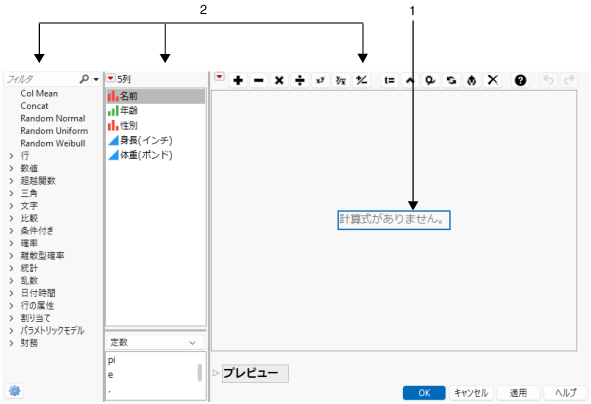The width and height of the screenshot is (591, 404).
Task: Click the ヘルプ button
Action: (565, 393)
